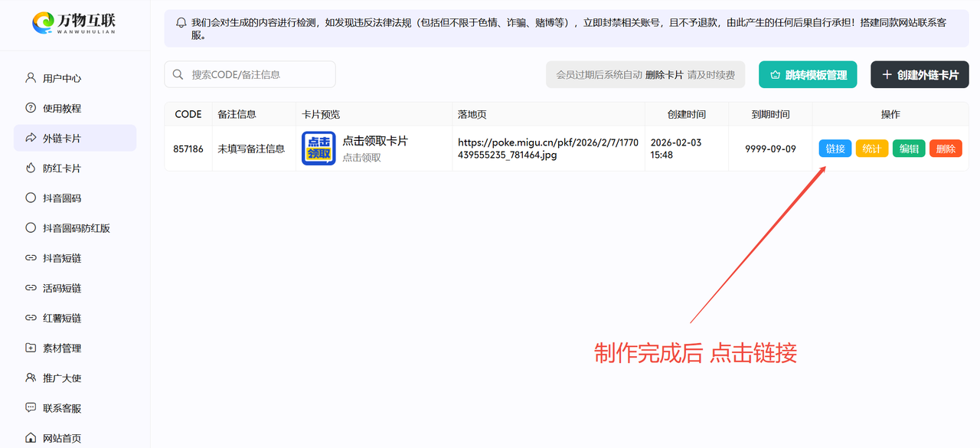
Task: Click the 防红卡片 flame icon
Action: (x=31, y=168)
